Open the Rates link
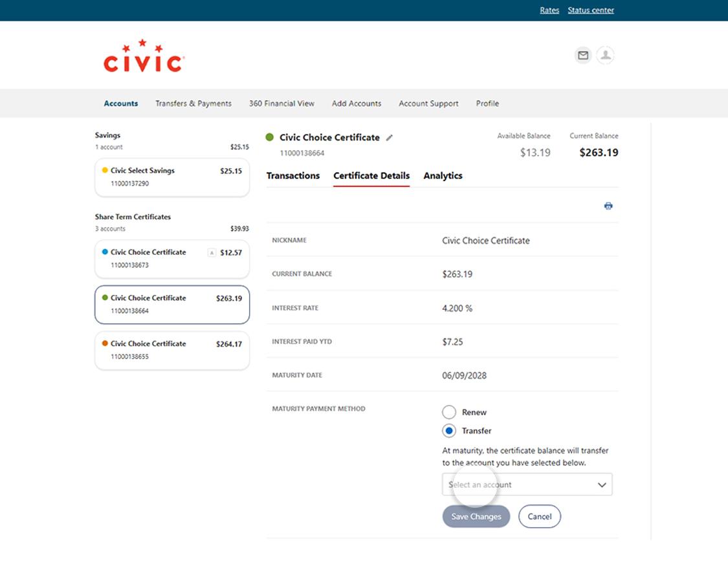Screen dimensions: 728x566 click(549, 10)
